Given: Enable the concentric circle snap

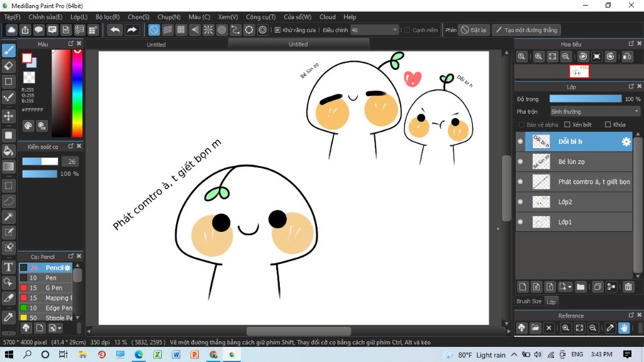Looking at the screenshot, I should coord(222,30).
